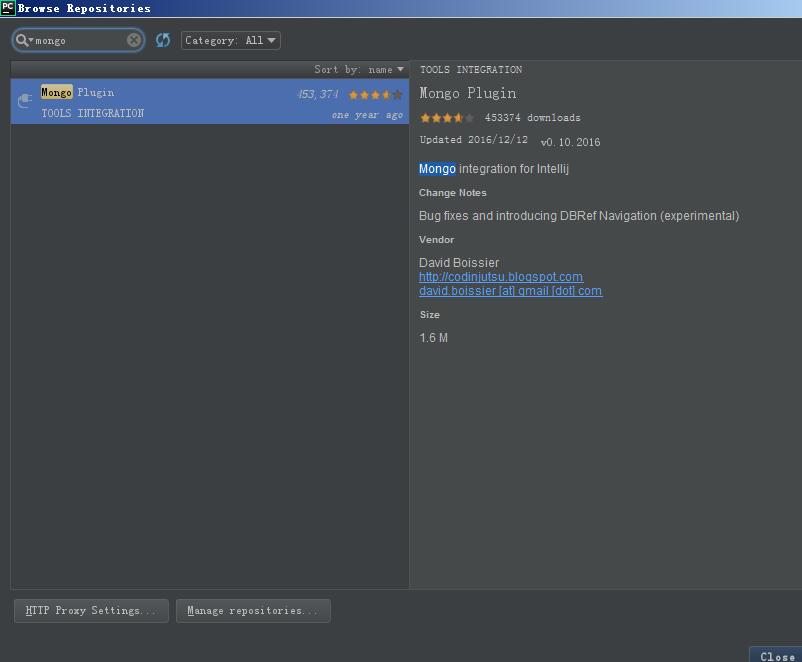Focus the plugin search input field
802x662 pixels.
(x=79, y=40)
